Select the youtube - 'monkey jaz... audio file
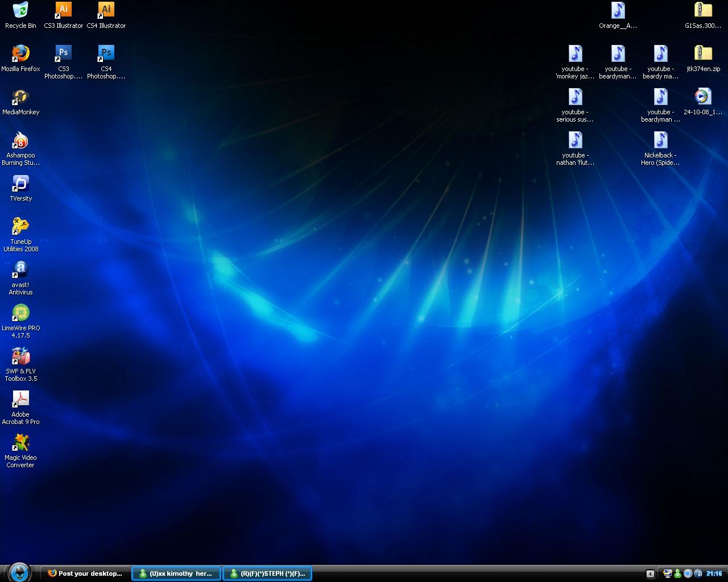The height and width of the screenshot is (582, 728). tap(575, 62)
